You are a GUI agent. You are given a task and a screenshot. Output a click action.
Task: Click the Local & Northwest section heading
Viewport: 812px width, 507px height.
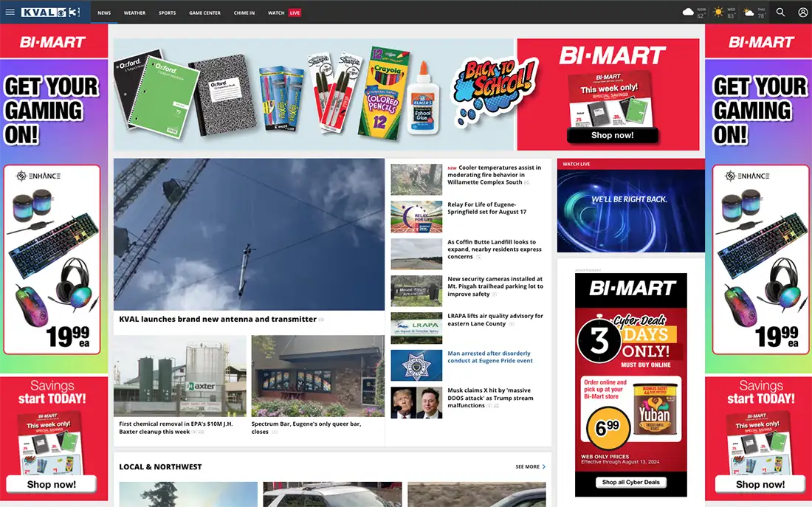pos(160,466)
